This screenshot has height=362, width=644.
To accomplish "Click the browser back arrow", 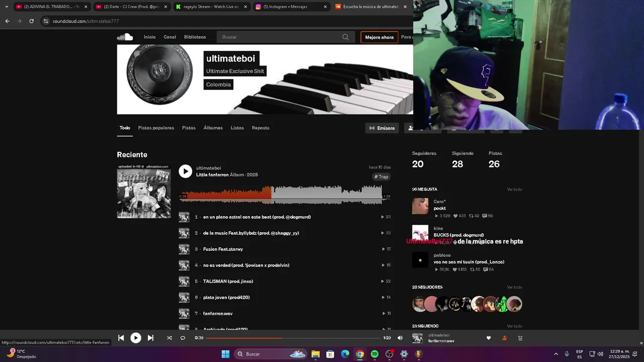I will point(7,21).
